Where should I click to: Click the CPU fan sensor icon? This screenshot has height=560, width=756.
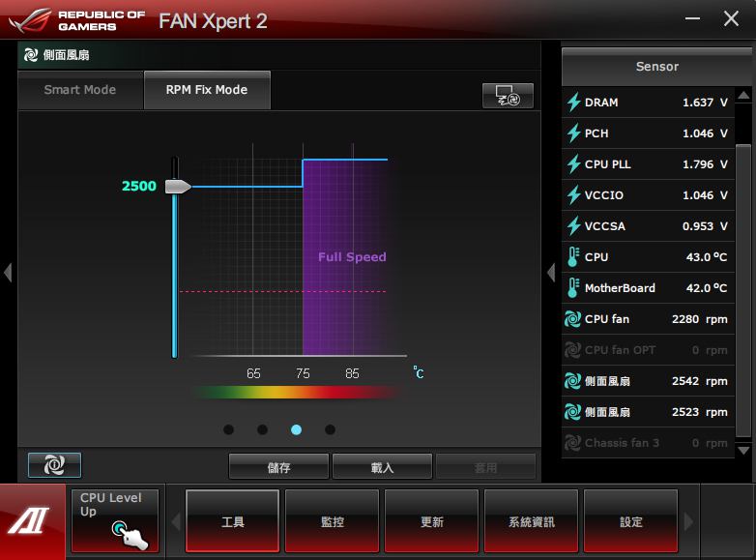coord(572,319)
